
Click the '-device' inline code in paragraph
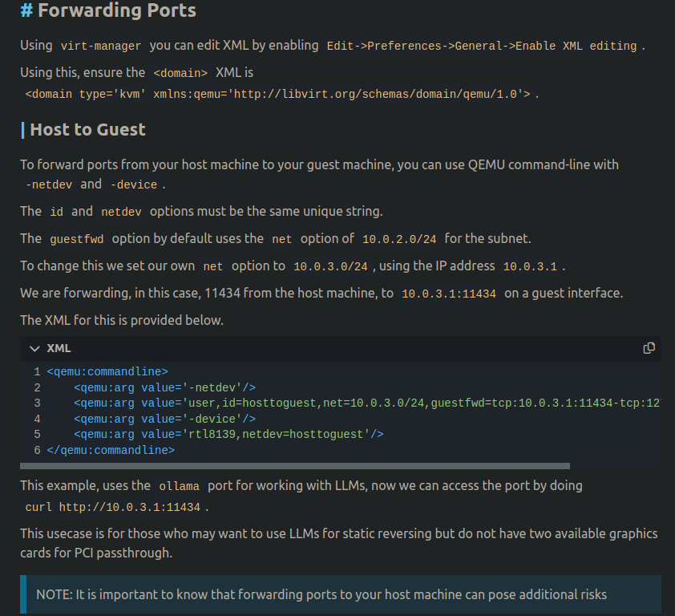(134, 184)
